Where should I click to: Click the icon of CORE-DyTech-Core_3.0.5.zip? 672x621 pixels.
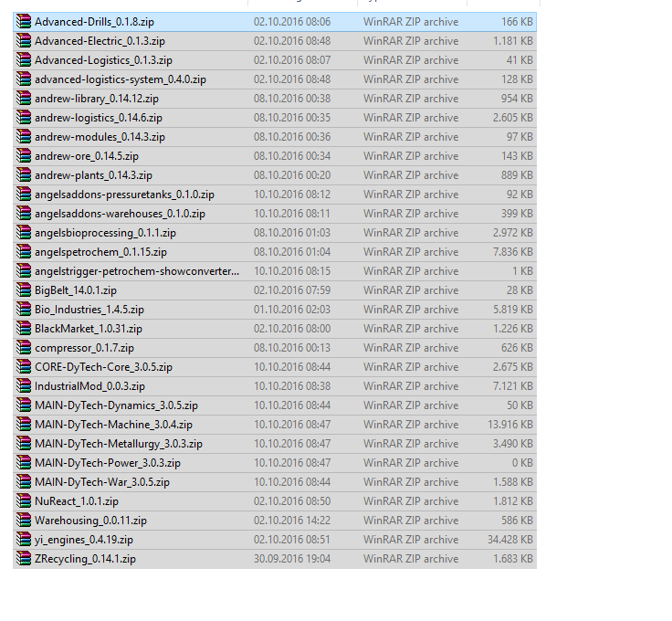(24, 367)
